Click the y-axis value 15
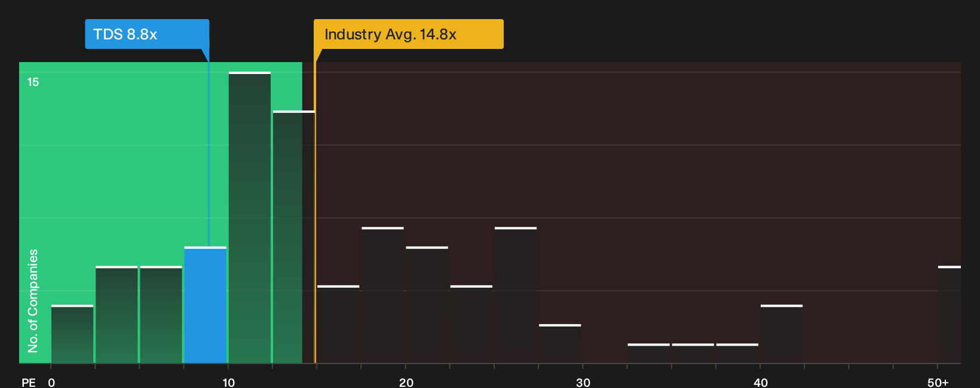Image resolution: width=980 pixels, height=388 pixels. point(33,82)
